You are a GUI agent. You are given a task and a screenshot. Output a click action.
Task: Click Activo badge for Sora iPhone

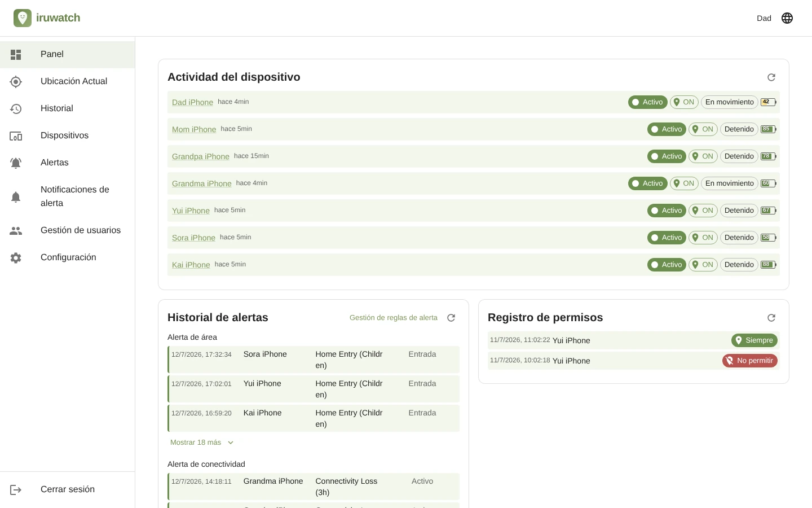667,238
